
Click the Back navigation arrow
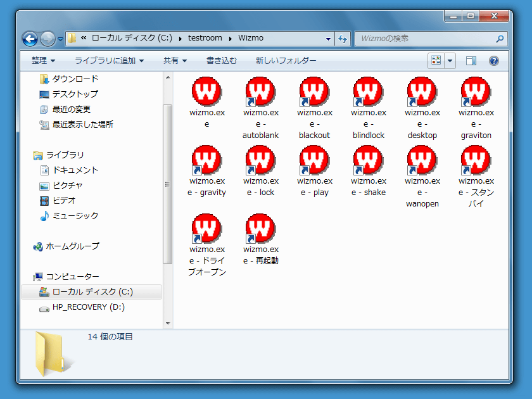click(30, 39)
